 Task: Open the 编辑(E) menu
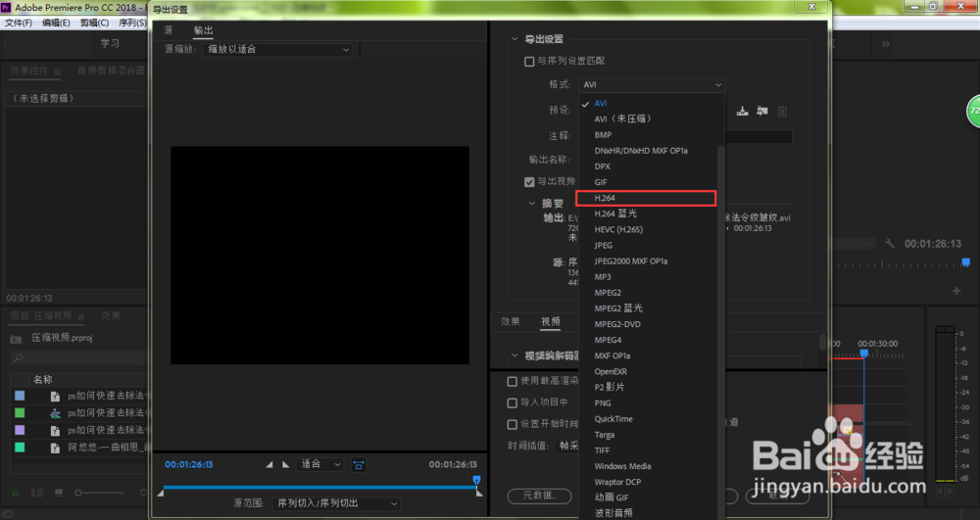click(56, 23)
